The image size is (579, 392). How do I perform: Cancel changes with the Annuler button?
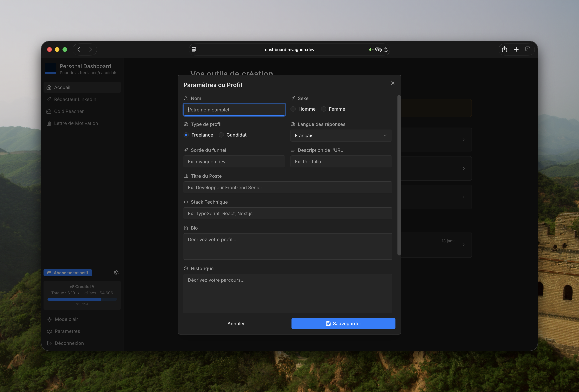tap(236, 323)
